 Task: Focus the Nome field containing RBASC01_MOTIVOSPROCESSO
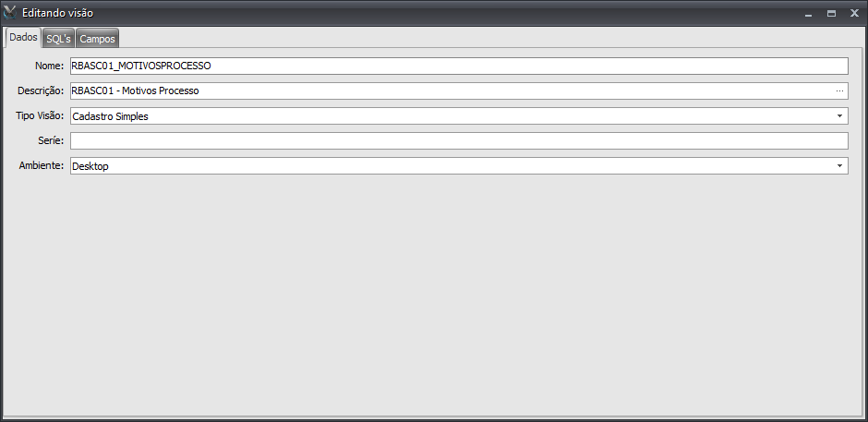point(459,66)
